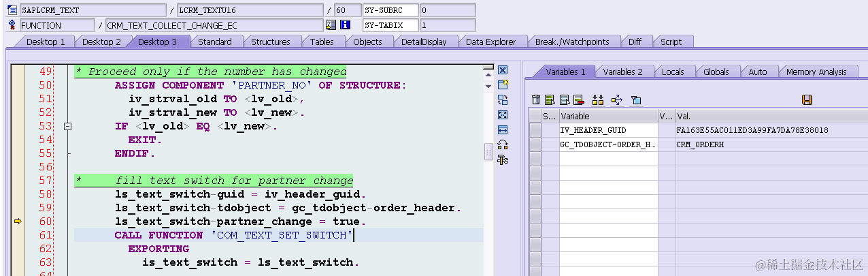This screenshot has height=276, width=868.
Task: Click the Val. column header
Action: tap(771, 117)
